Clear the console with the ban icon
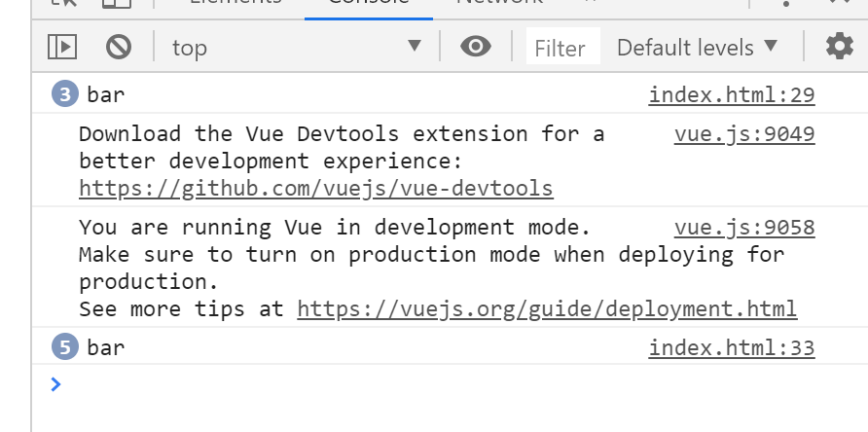 [x=119, y=47]
